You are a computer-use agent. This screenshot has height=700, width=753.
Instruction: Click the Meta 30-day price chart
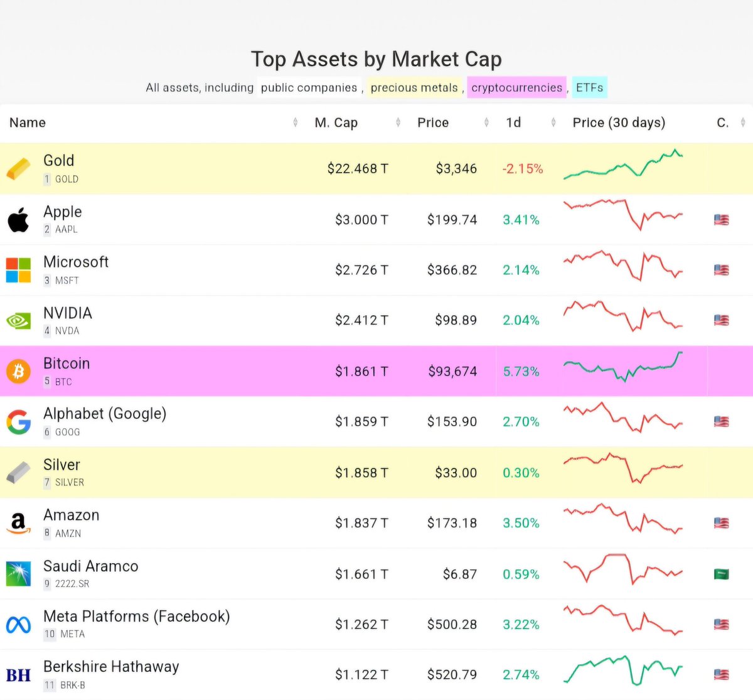pos(623,620)
